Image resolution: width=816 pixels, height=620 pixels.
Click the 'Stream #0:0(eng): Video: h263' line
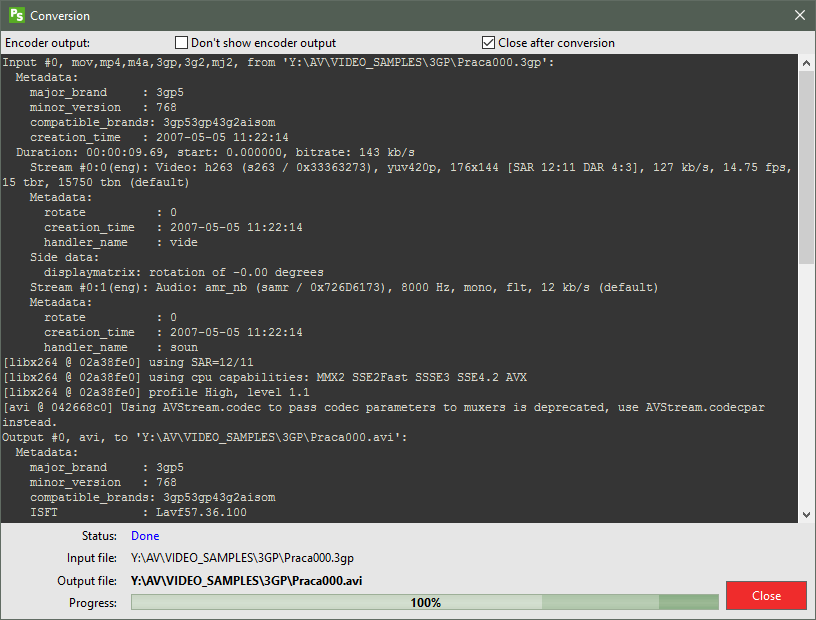click(411, 168)
